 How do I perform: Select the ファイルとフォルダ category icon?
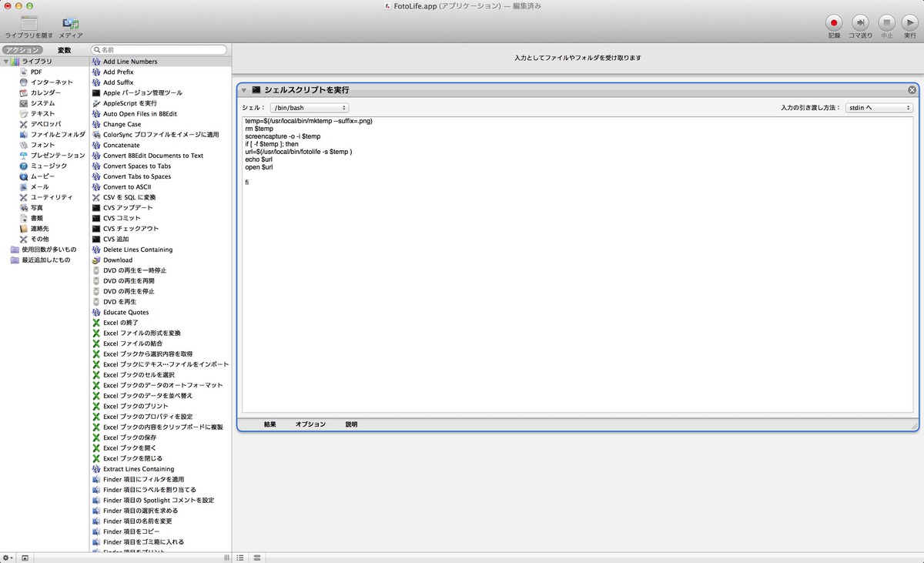(24, 134)
